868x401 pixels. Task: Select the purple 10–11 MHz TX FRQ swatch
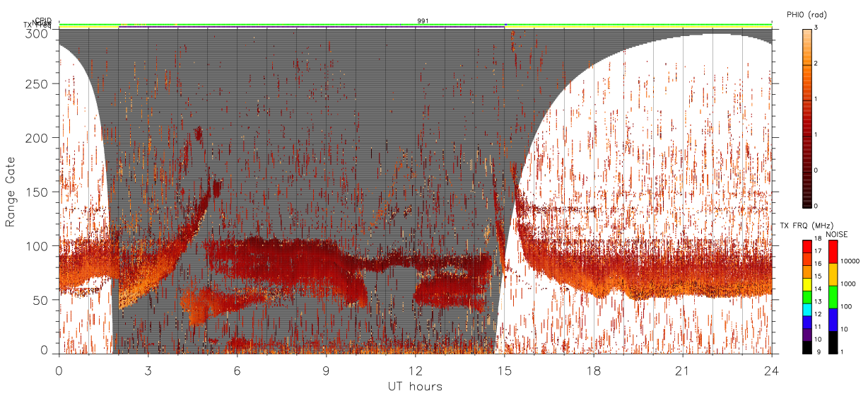pyautogui.click(x=807, y=334)
